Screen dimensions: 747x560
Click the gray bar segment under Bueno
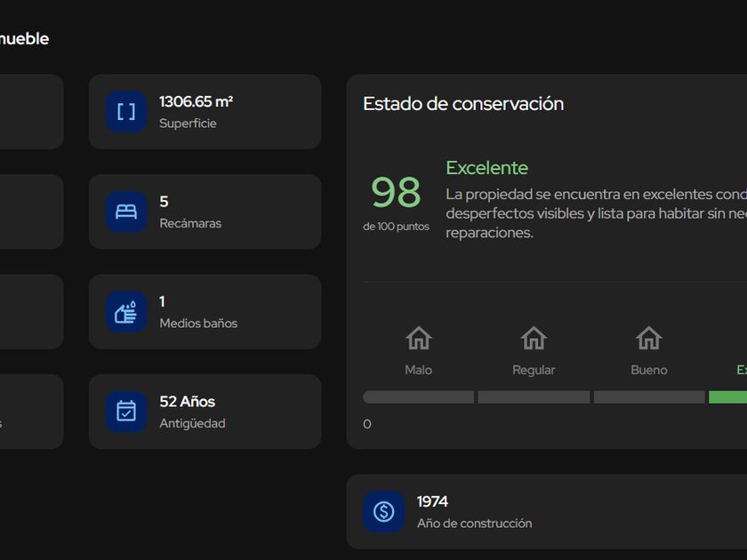[649, 397]
